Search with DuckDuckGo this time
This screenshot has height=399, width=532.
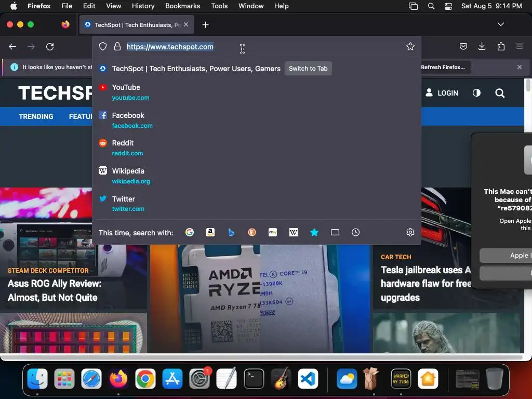click(x=252, y=232)
